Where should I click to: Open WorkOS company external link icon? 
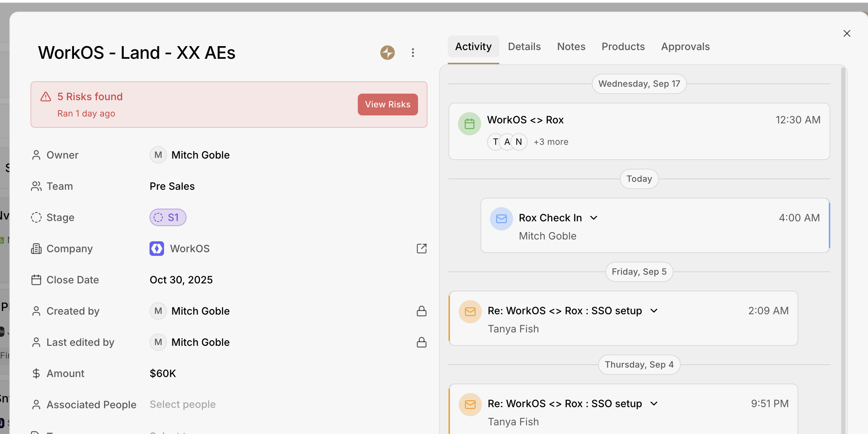click(421, 249)
